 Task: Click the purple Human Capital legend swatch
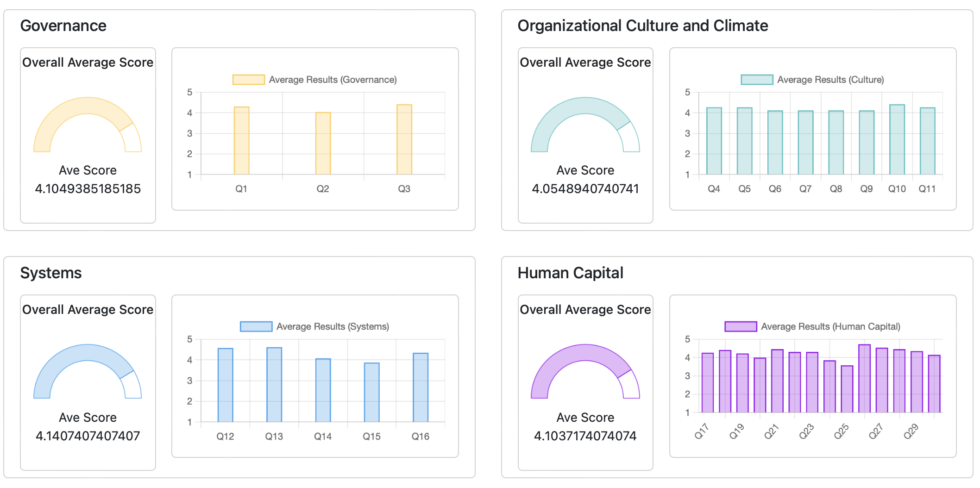point(741,326)
